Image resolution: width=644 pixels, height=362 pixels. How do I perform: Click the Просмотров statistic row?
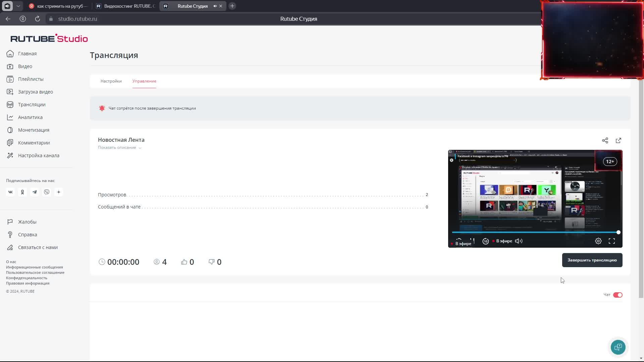click(x=263, y=195)
